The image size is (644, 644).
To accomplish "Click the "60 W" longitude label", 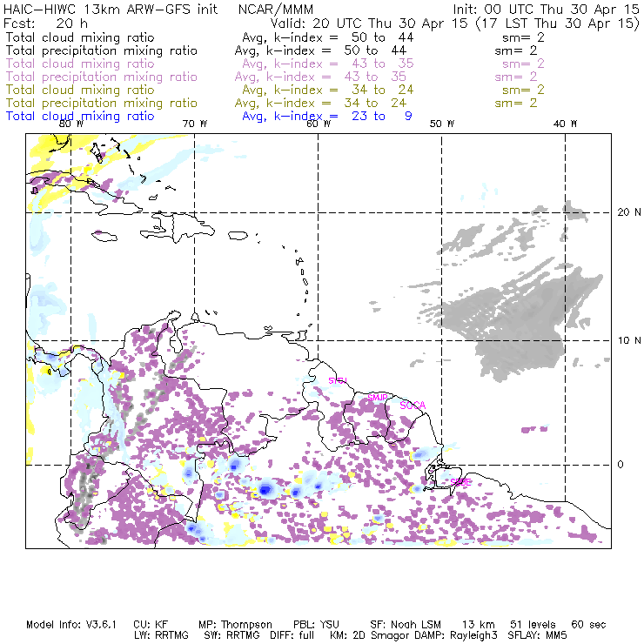I will [x=319, y=124].
